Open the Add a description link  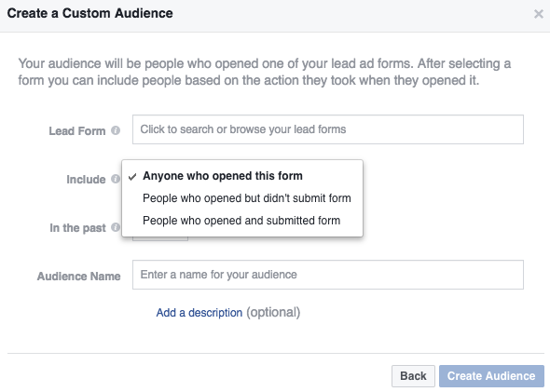tap(199, 313)
